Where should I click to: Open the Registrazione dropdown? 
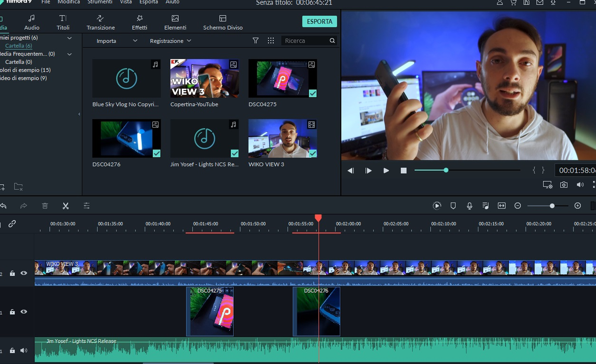pyautogui.click(x=170, y=41)
